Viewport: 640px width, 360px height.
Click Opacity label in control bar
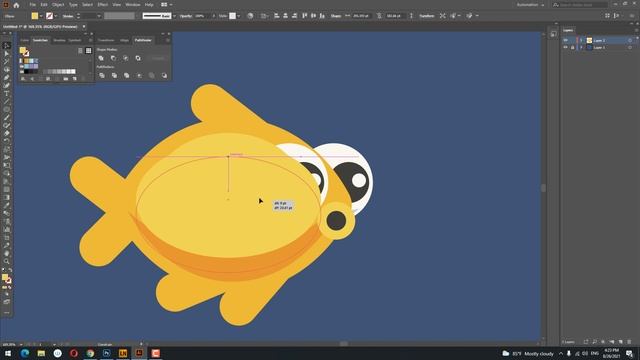[186, 16]
